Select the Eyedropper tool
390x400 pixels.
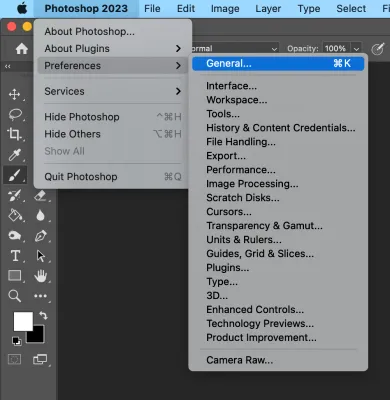[14, 154]
